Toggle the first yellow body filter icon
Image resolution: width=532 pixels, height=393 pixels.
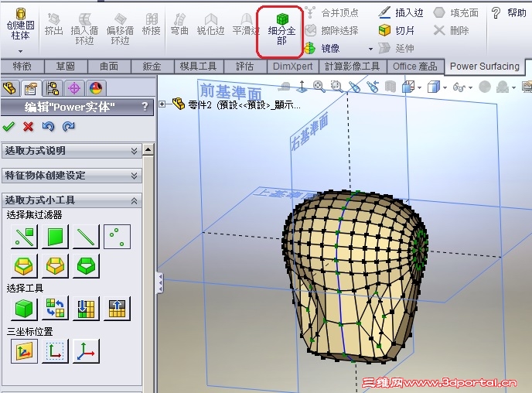pos(24,265)
